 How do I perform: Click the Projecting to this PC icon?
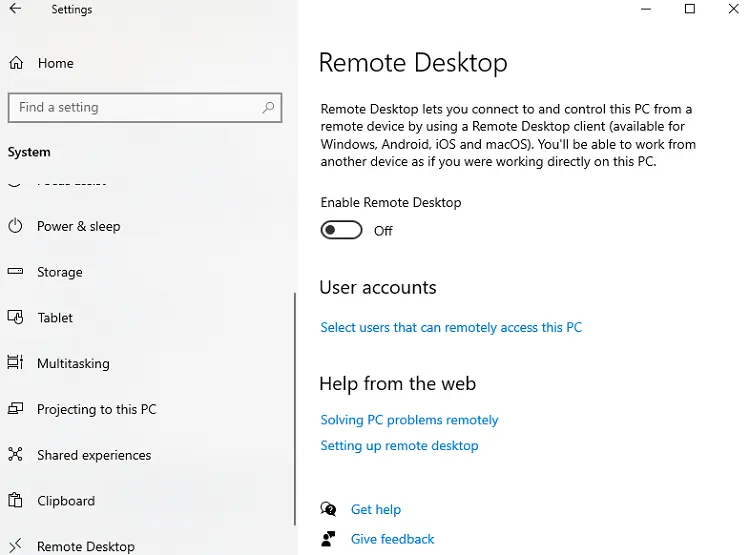point(15,408)
